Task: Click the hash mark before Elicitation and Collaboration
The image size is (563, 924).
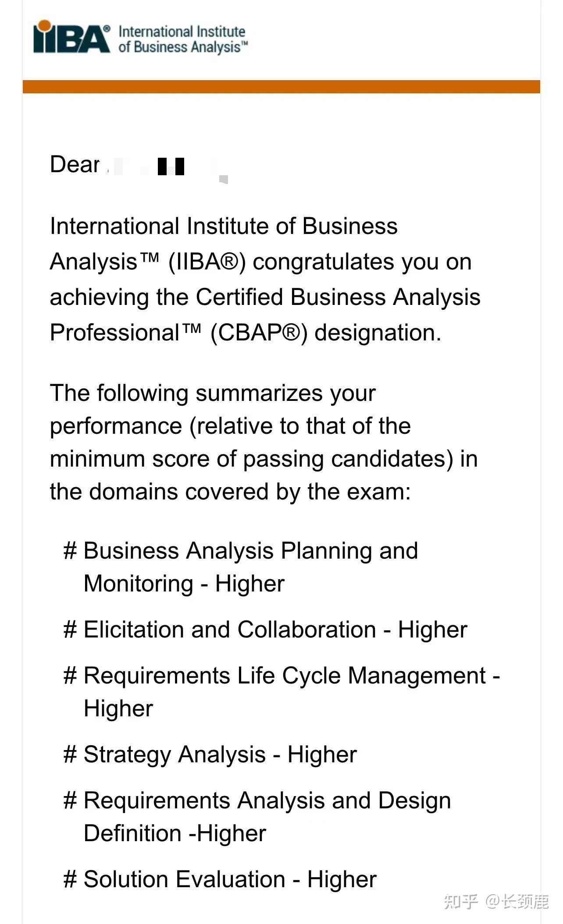Action: pos(70,630)
